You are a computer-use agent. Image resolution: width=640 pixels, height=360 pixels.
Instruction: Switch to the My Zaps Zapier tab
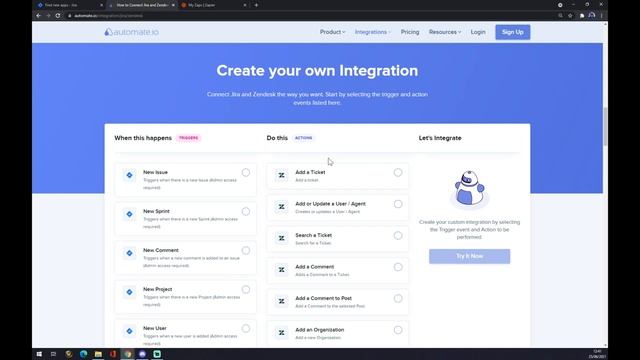(214, 5)
